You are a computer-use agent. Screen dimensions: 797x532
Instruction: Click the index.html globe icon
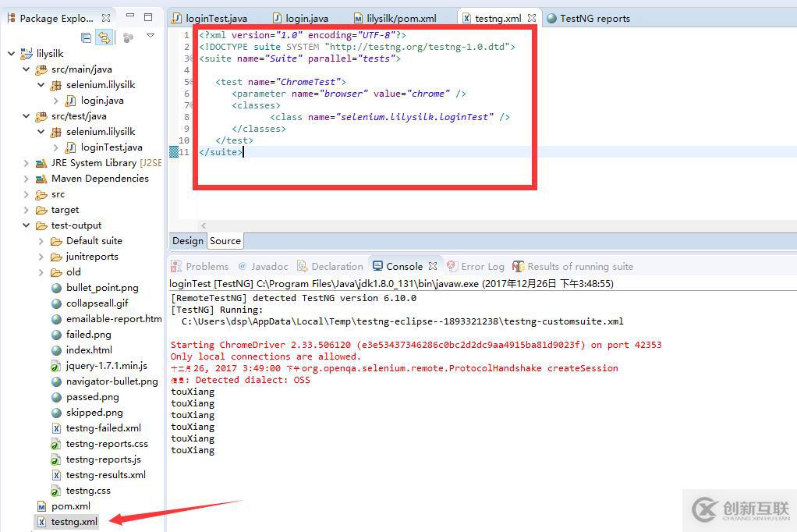(x=56, y=350)
